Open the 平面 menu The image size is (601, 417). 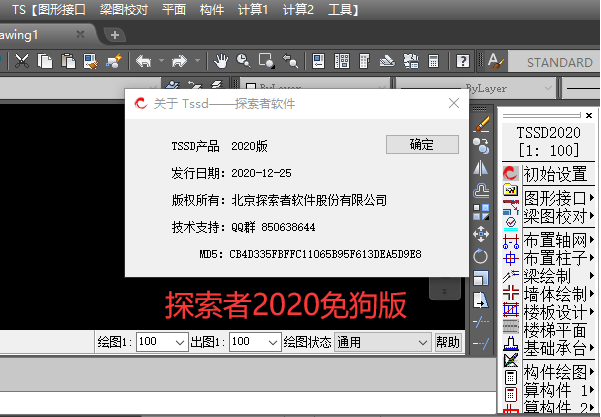174,10
